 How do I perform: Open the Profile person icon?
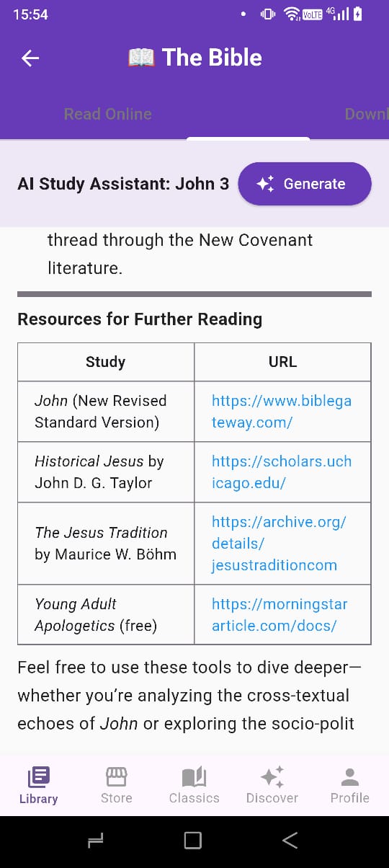[x=349, y=776]
